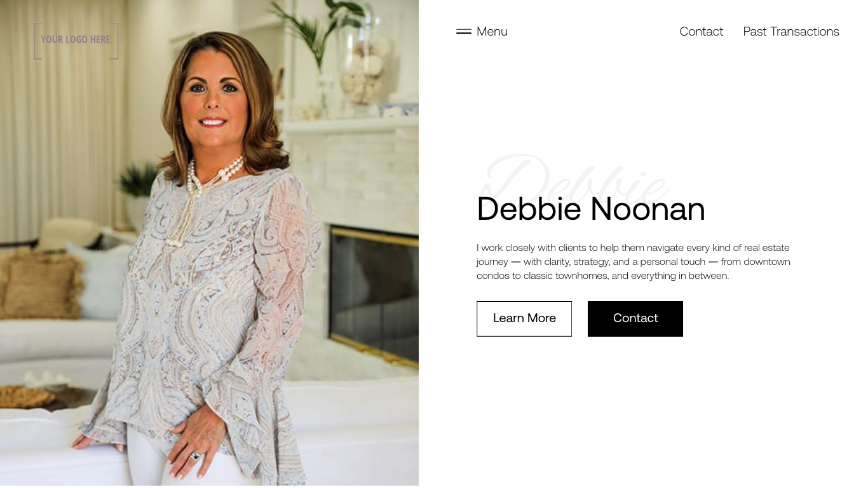Open the Contact link in top navigation
868x488 pixels.
[701, 31]
